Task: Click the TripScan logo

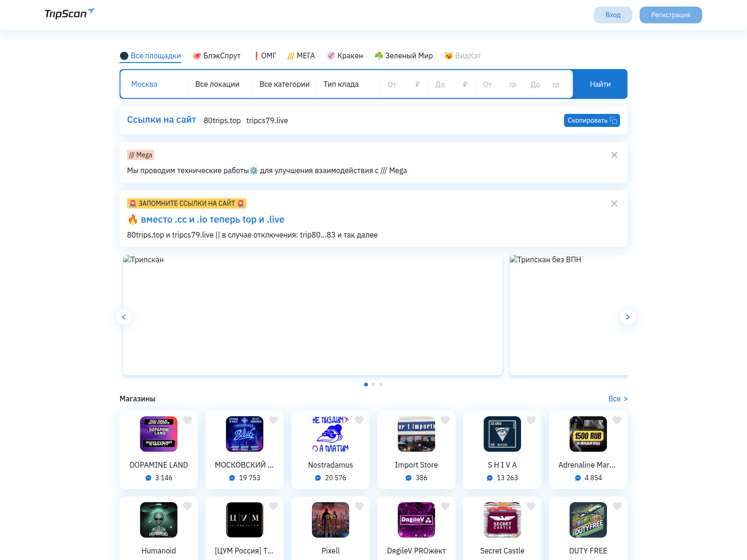Action: point(70,14)
